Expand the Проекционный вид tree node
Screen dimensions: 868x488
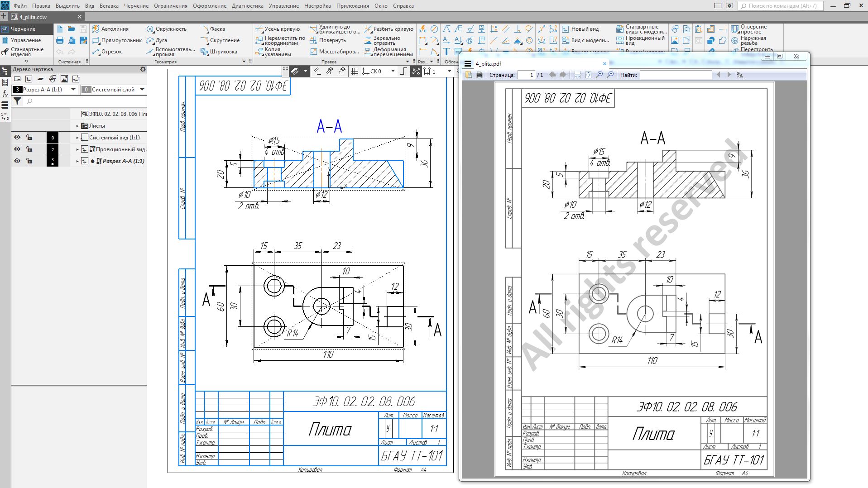77,149
